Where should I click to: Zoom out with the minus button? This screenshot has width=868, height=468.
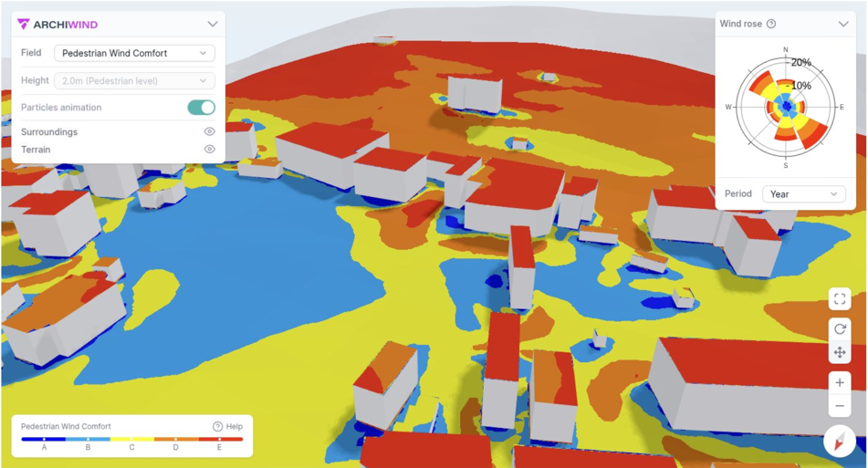point(840,406)
